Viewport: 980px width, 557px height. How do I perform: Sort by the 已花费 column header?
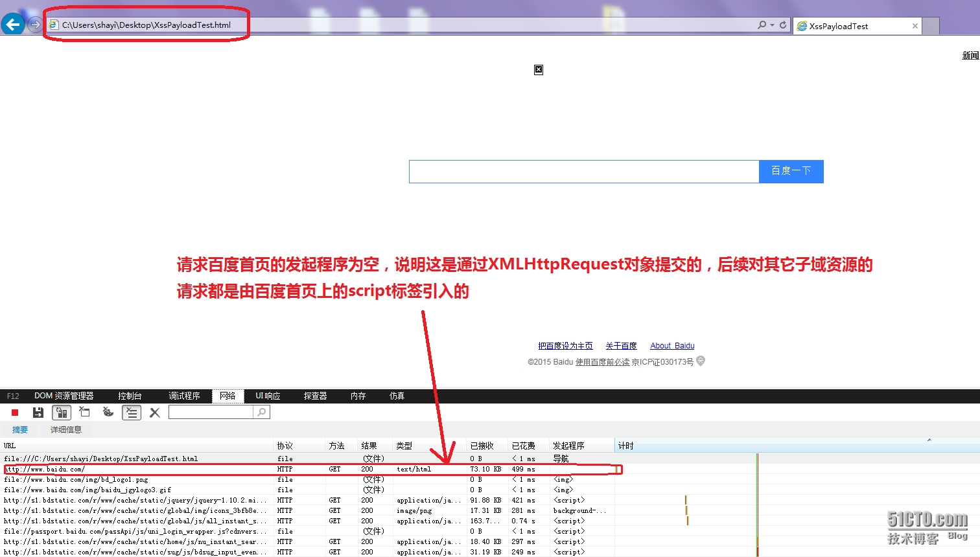pyautogui.click(x=528, y=446)
